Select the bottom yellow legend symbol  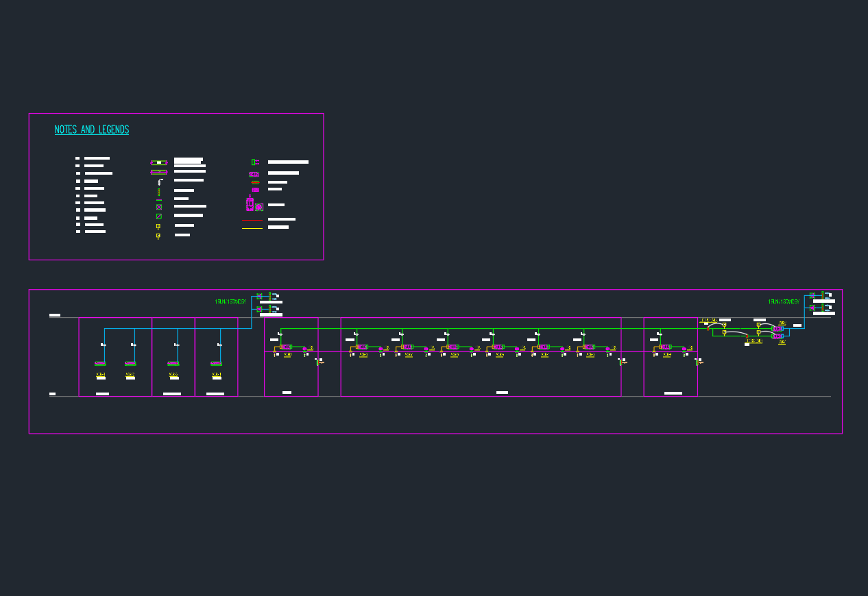coord(158,236)
